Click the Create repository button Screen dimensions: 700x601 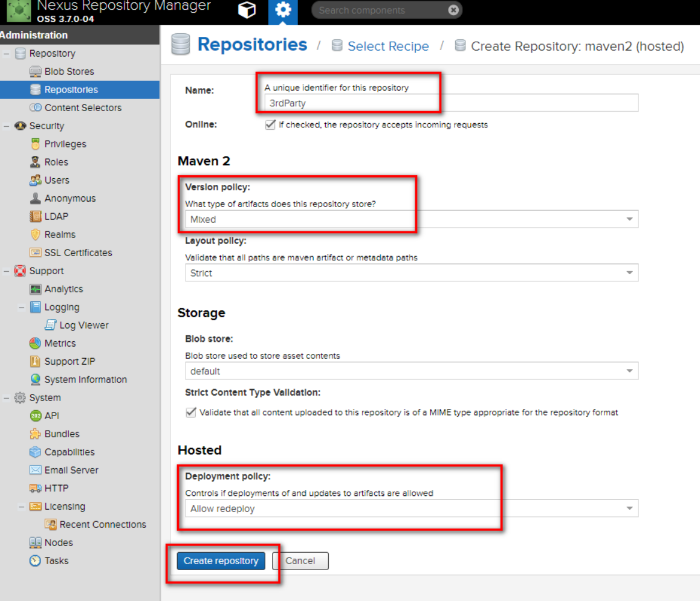click(x=221, y=561)
